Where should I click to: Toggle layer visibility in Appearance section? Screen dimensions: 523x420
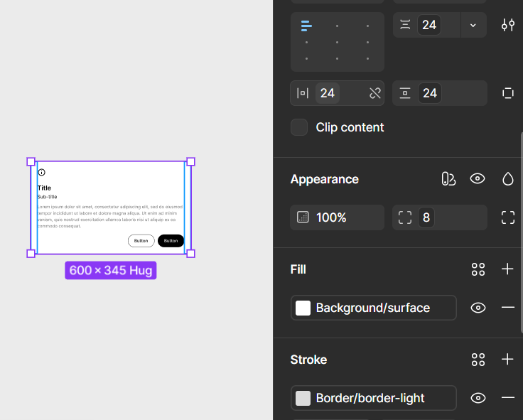[x=478, y=179]
